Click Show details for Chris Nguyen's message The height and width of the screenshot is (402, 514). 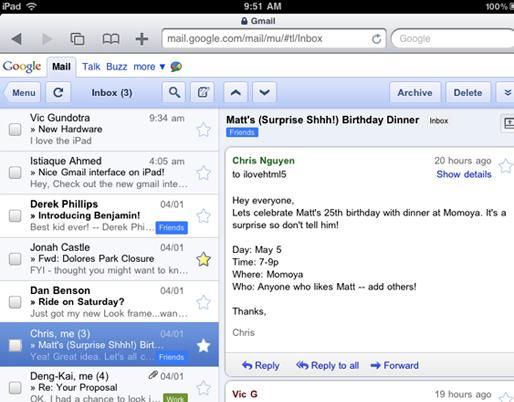click(x=464, y=174)
